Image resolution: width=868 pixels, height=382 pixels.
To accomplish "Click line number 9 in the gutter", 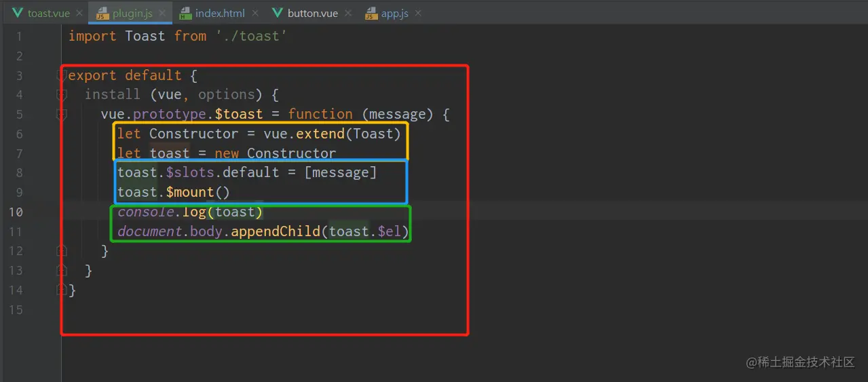I will (19, 193).
